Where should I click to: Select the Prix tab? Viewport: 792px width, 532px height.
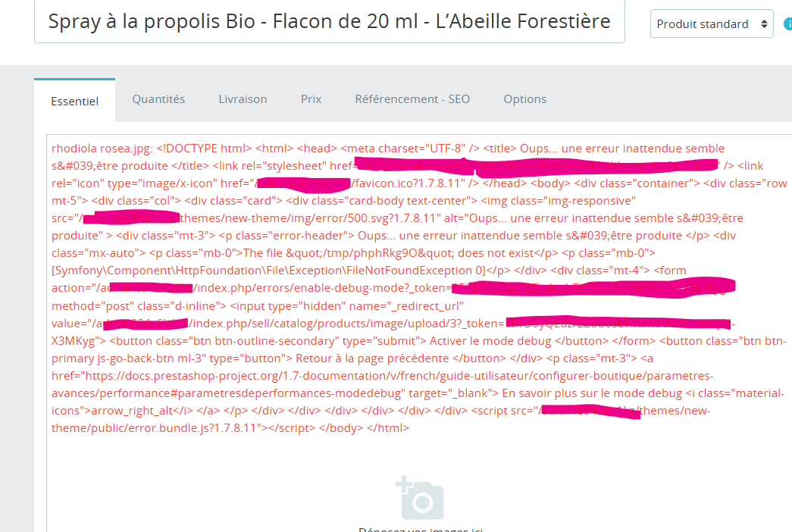pyautogui.click(x=311, y=99)
